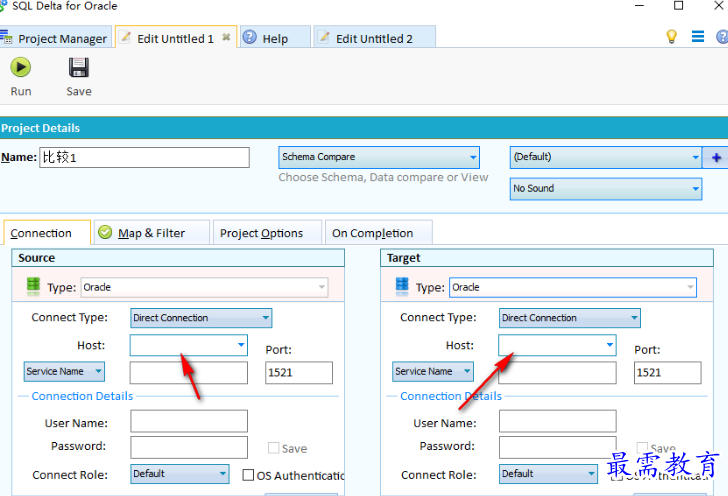Open Source Service Name dropdown

pos(65,372)
